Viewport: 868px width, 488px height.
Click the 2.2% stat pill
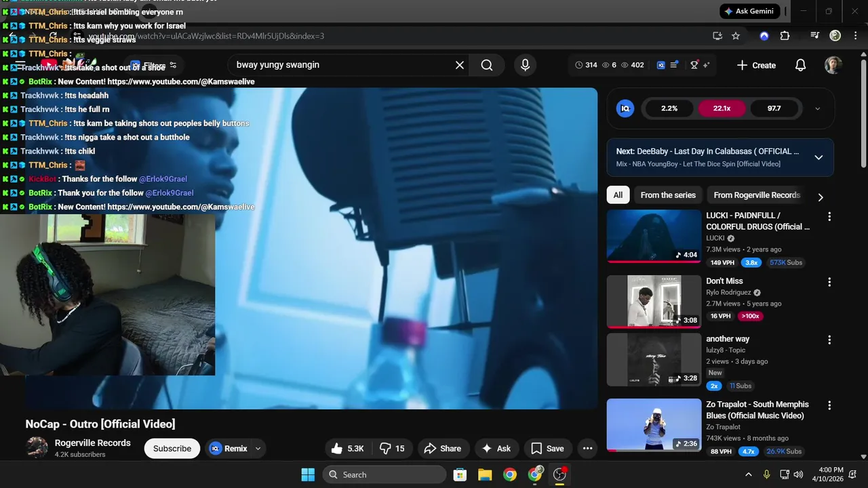669,108
